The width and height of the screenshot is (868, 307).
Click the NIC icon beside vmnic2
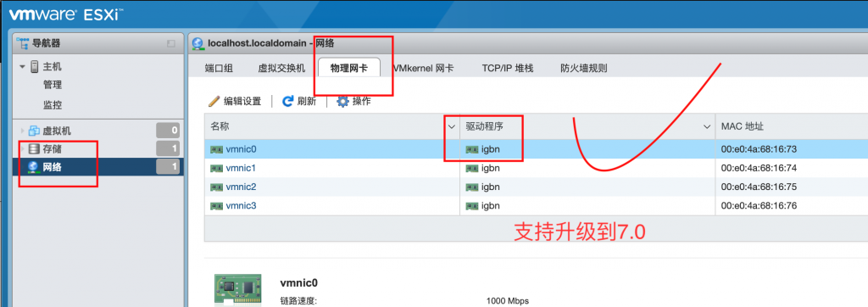(x=216, y=187)
